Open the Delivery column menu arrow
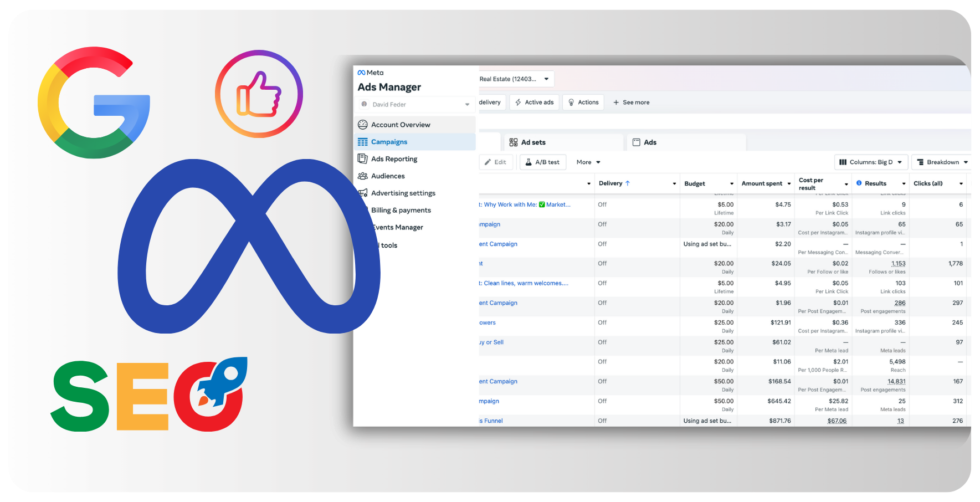 tap(674, 184)
